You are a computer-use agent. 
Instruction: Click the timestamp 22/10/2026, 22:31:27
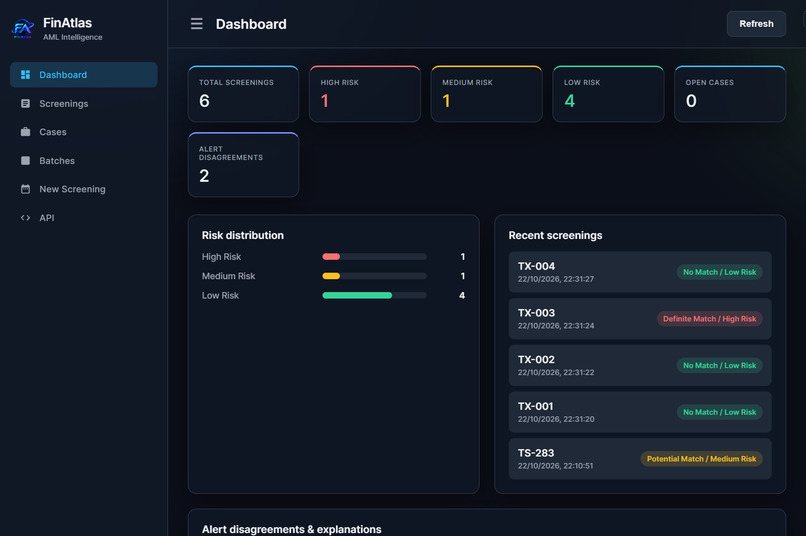(x=556, y=279)
